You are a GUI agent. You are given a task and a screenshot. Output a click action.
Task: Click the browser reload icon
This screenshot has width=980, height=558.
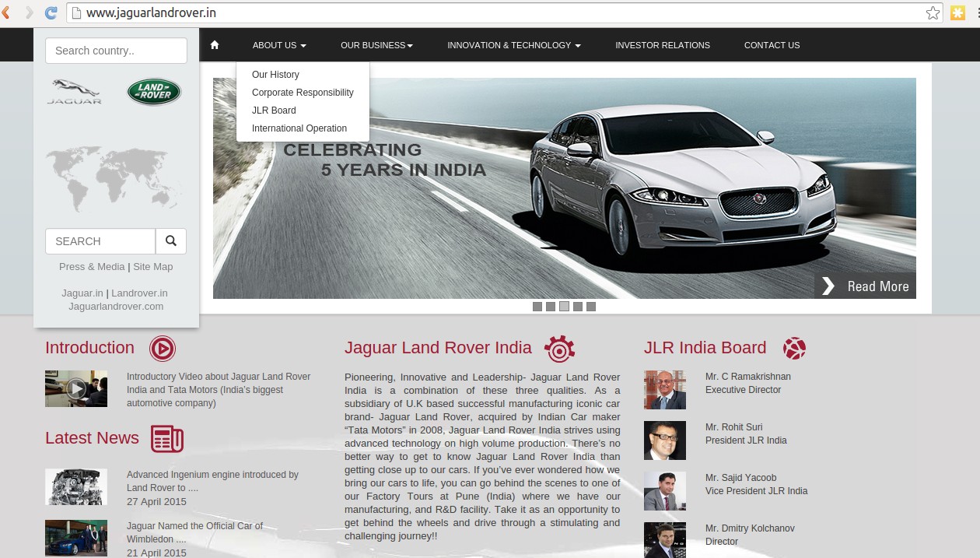51,12
